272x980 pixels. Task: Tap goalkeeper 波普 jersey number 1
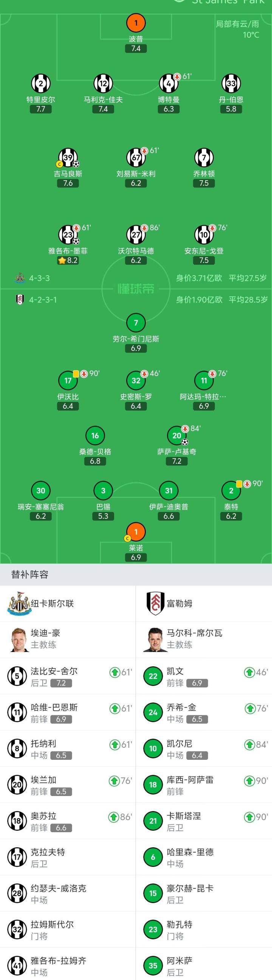[136, 23]
